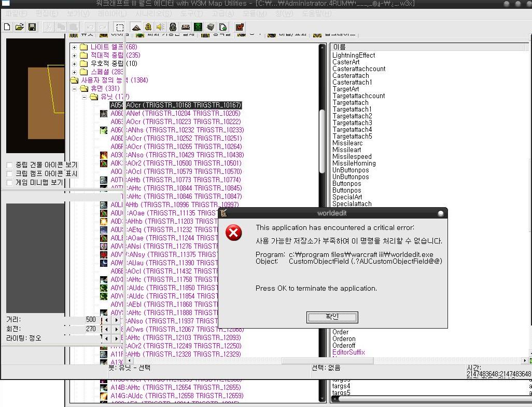
Task: Toggle '중립 건물 아이콘 보기' checkbox
Action: (x=9, y=165)
